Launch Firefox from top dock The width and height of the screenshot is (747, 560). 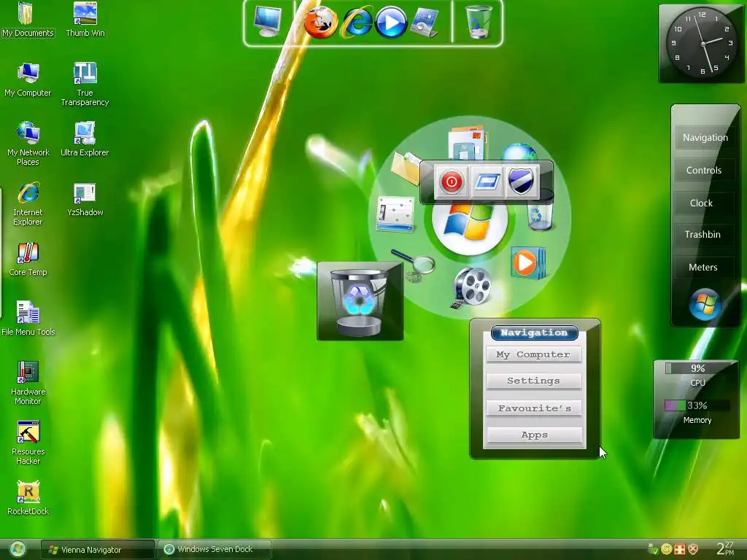pos(321,23)
